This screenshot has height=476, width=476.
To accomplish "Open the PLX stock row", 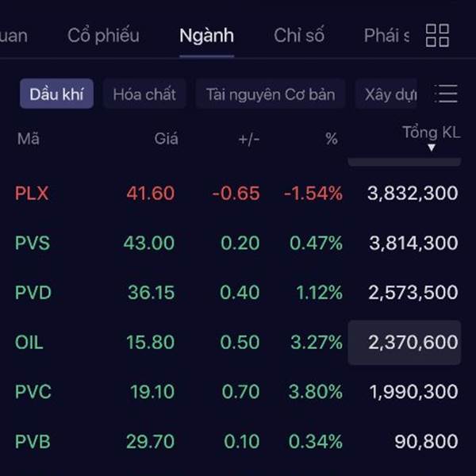I will (32, 193).
